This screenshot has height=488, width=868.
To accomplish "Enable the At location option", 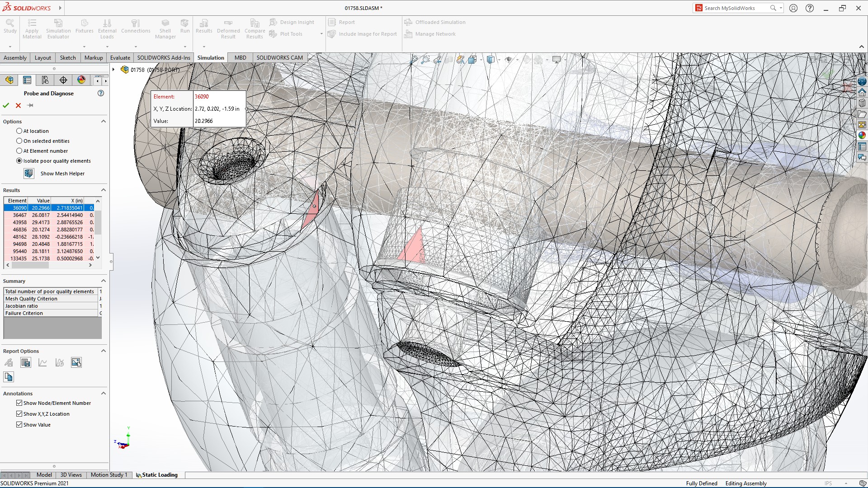I will [19, 131].
